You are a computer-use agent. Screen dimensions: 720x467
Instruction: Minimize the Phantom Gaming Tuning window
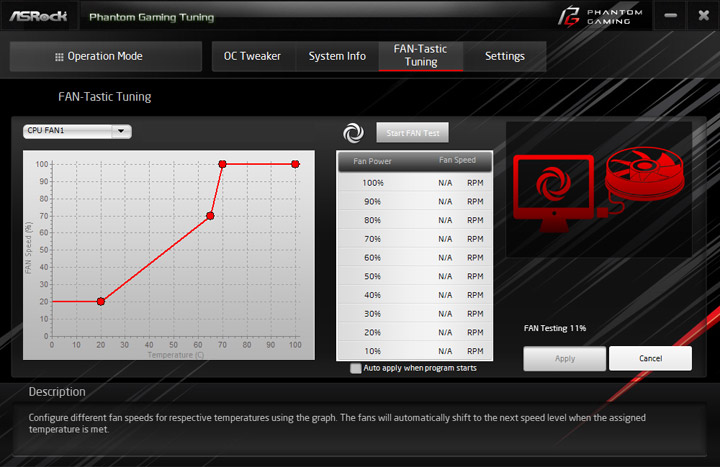coord(670,16)
